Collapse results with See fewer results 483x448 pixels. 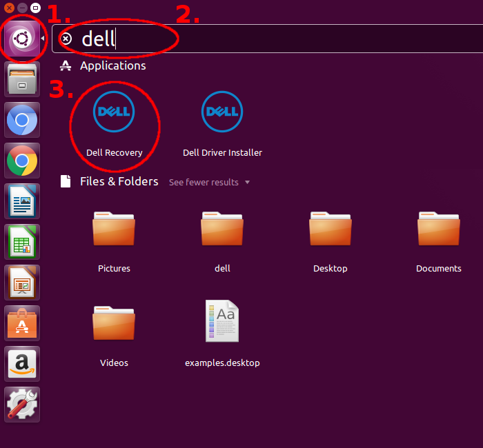point(209,183)
